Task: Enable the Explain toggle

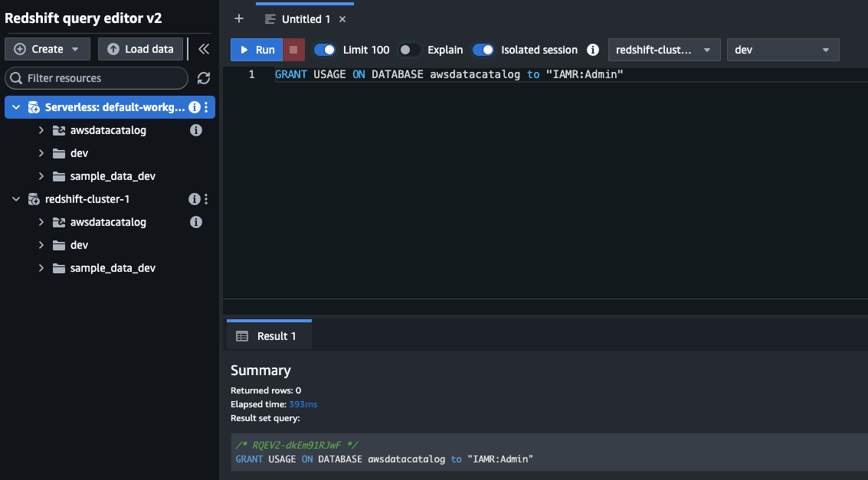Action: pyautogui.click(x=409, y=50)
